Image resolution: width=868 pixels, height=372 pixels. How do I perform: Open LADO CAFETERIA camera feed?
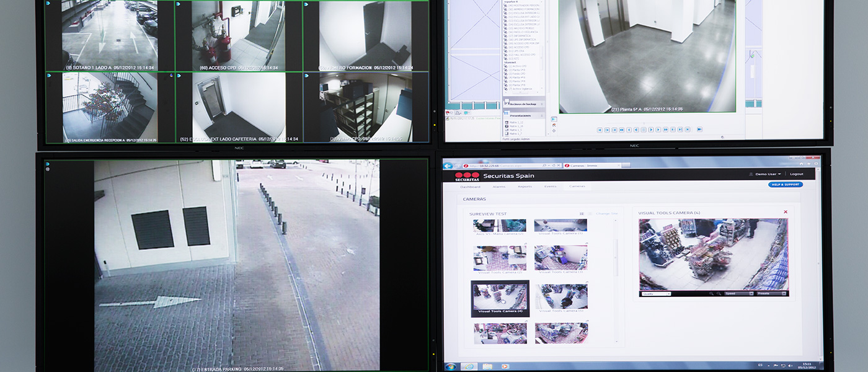pos(238,107)
